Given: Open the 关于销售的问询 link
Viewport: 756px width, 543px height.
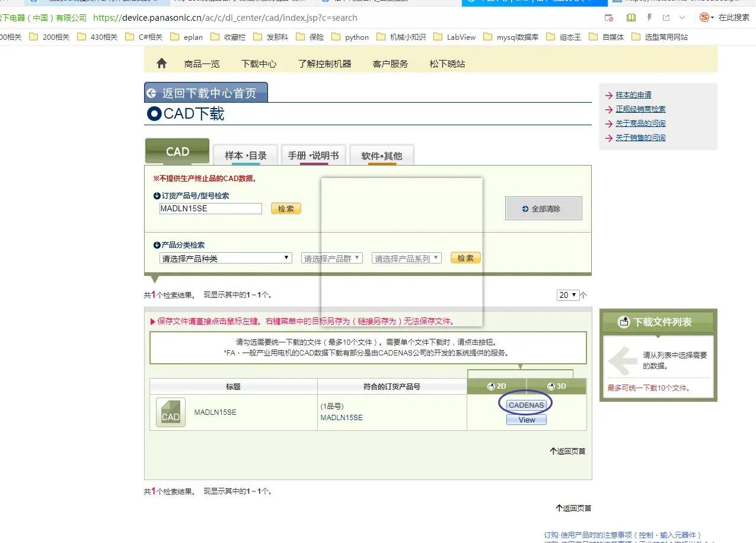Looking at the screenshot, I should (640, 138).
